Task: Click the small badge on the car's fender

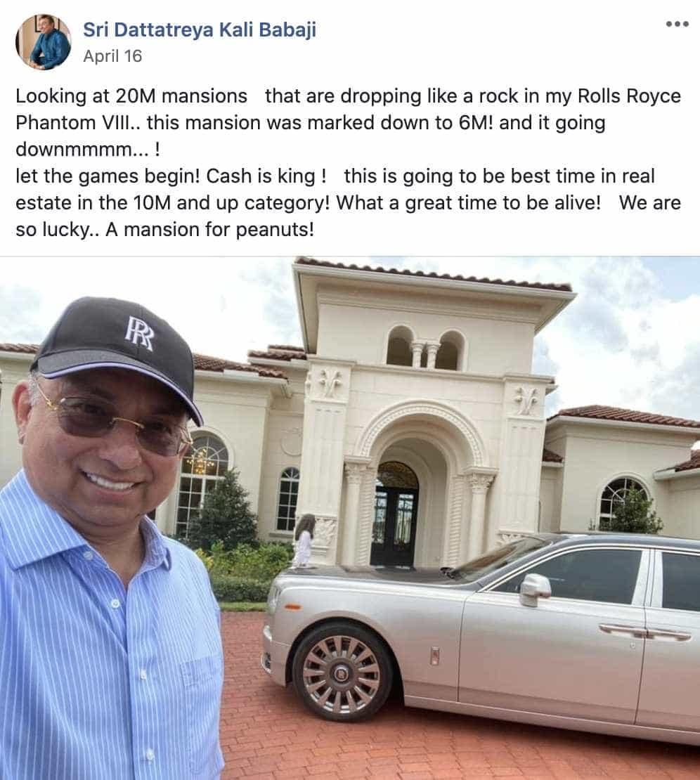Action: click(x=435, y=656)
